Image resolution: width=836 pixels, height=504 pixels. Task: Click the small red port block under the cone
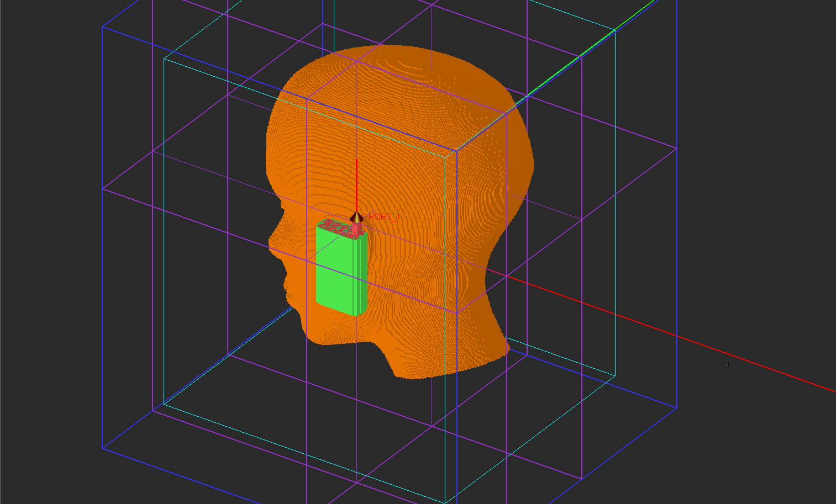[357, 229]
